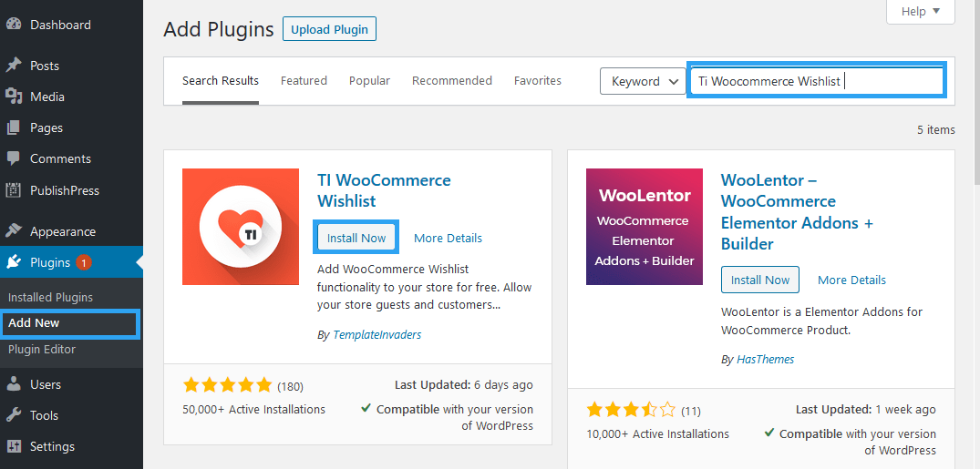The height and width of the screenshot is (469, 980).
Task: Open the Pages menu label
Action: point(46,127)
